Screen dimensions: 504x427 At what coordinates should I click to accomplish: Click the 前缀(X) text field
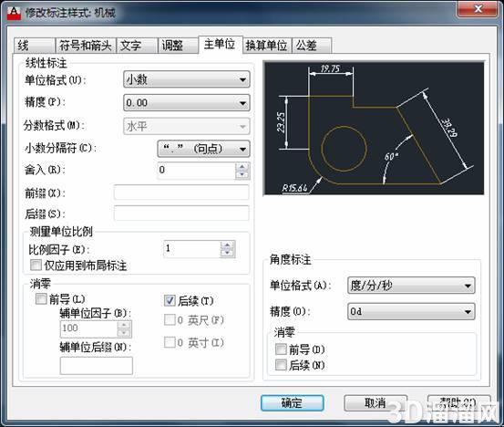tap(181, 193)
